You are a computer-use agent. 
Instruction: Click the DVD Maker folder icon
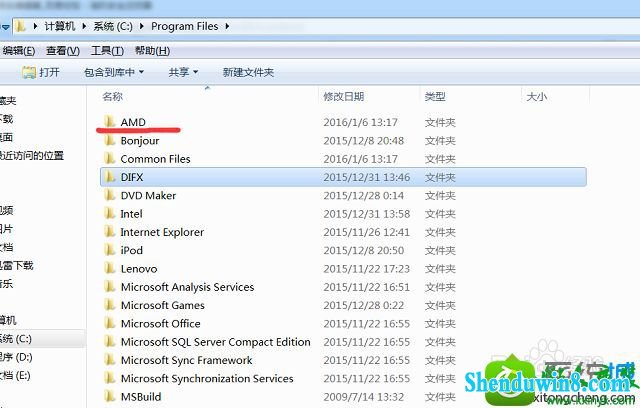(x=109, y=195)
